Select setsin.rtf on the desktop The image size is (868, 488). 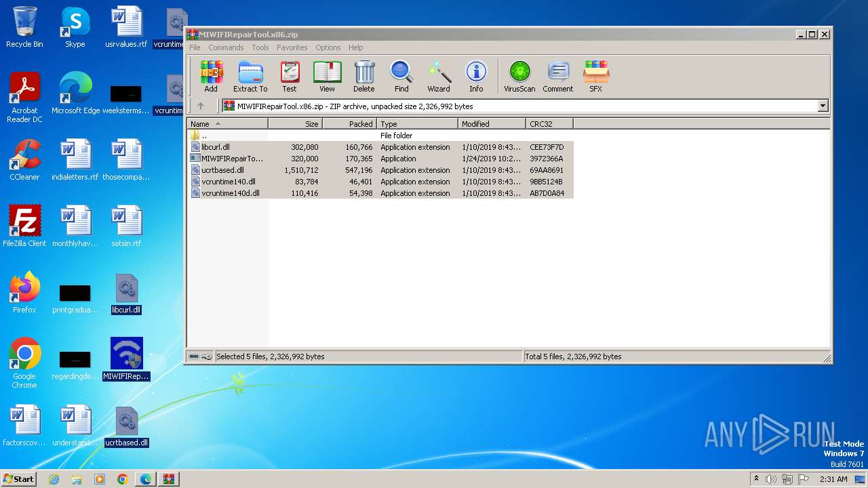tap(126, 227)
